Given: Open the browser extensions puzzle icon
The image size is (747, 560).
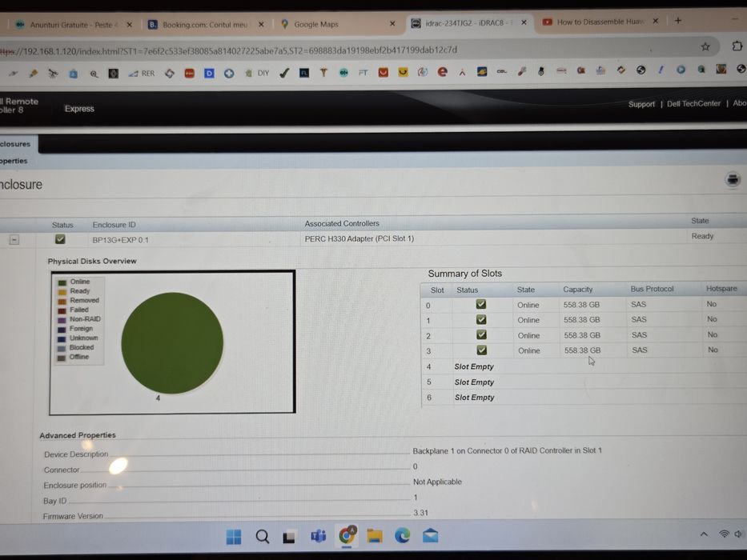Looking at the screenshot, I should tap(737, 46).
